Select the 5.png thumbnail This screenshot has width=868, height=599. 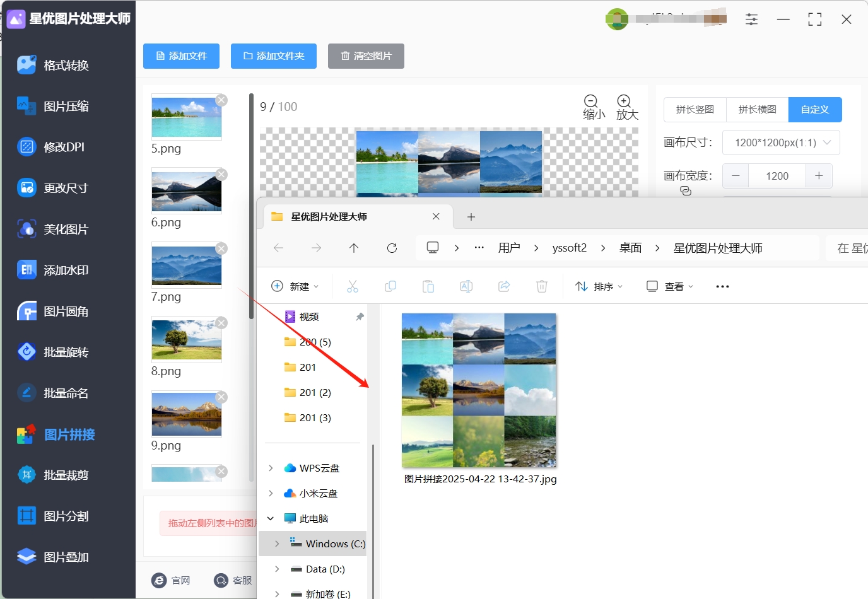(187, 117)
